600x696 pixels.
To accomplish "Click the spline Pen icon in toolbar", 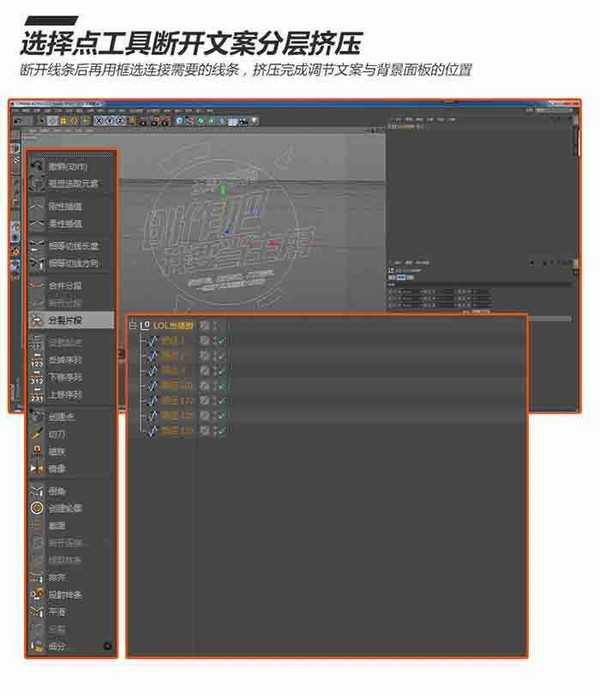I will point(190,120).
